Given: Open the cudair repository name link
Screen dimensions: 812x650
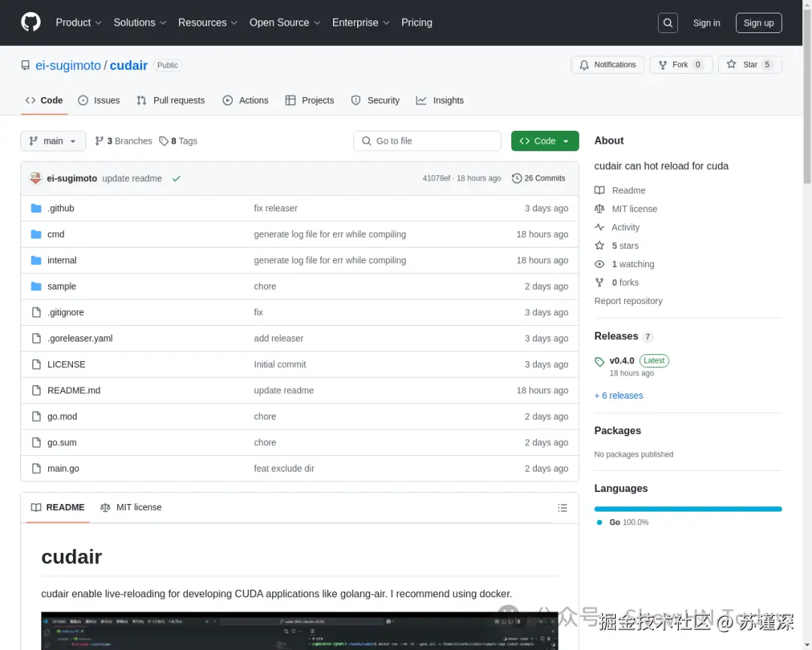Looking at the screenshot, I should pyautogui.click(x=129, y=65).
